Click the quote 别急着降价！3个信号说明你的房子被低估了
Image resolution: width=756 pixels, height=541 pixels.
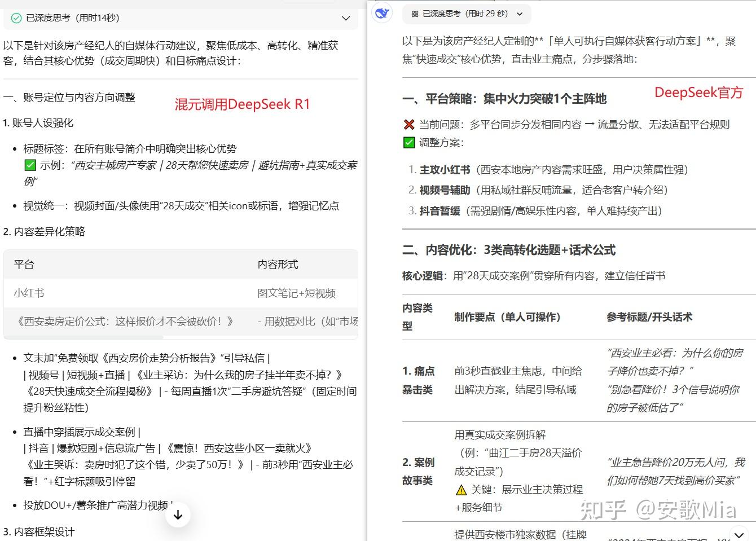[x=673, y=398]
